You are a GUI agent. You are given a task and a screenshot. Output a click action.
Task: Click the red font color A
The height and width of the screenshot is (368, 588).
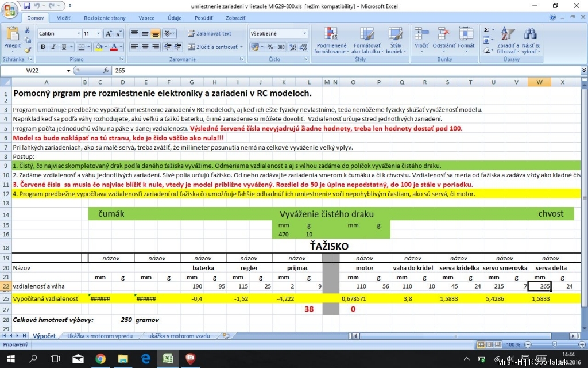pyautogui.click(x=114, y=47)
